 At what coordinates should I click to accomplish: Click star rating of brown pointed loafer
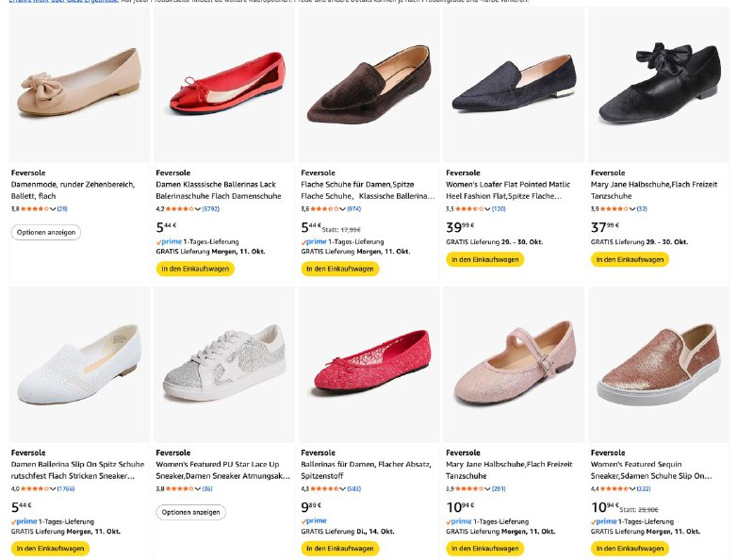pyautogui.click(x=327, y=208)
